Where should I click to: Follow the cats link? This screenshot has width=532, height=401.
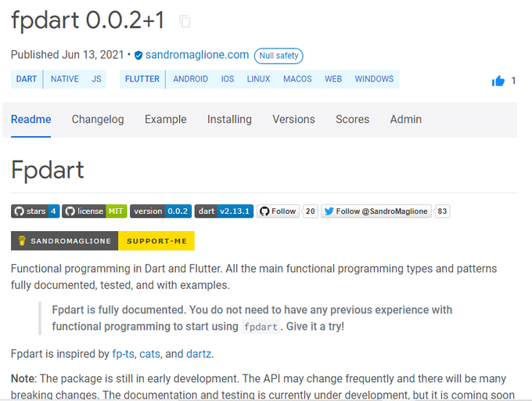149,354
